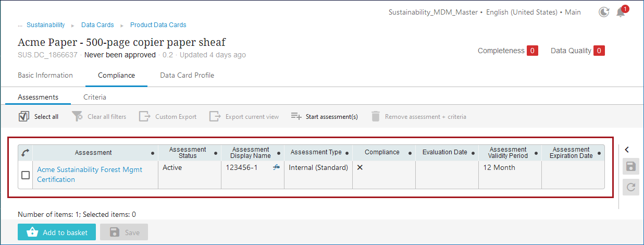This screenshot has width=644, height=245.
Task: Open the Criteria sub-tab
Action: pos(95,97)
